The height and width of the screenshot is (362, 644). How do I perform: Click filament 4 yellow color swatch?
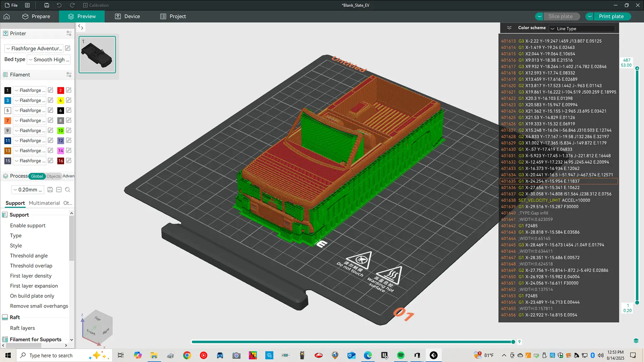(60, 100)
